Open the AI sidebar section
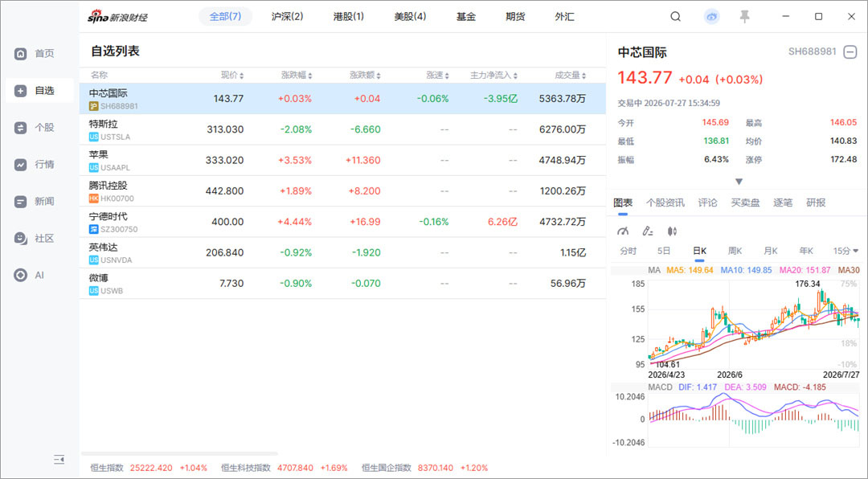This screenshot has height=479, width=868. [29, 275]
